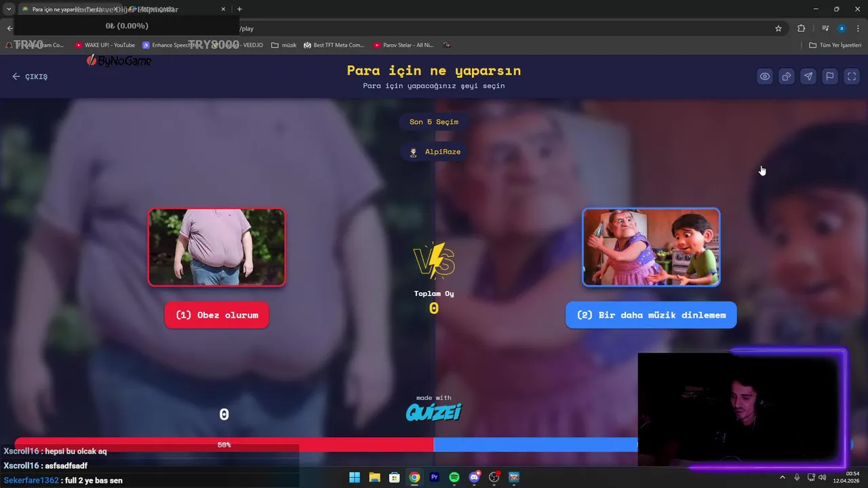Screen dimensions: 868x488
Task: Open a new browser tab with plus
Action: point(239,9)
